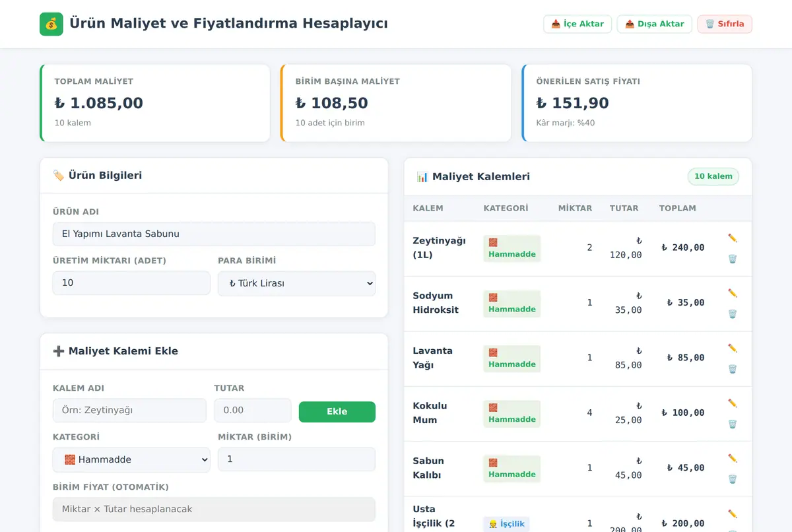Viewport: 792px width, 532px height.
Task: Click the İşçilik tag in Usta İşçilik row
Action: (506, 524)
